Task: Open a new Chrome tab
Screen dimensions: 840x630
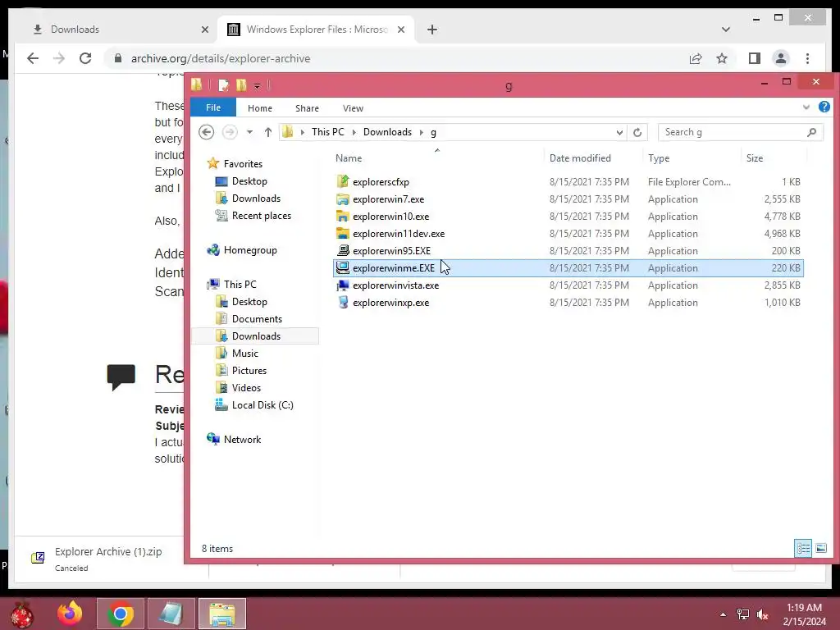Action: tap(432, 30)
